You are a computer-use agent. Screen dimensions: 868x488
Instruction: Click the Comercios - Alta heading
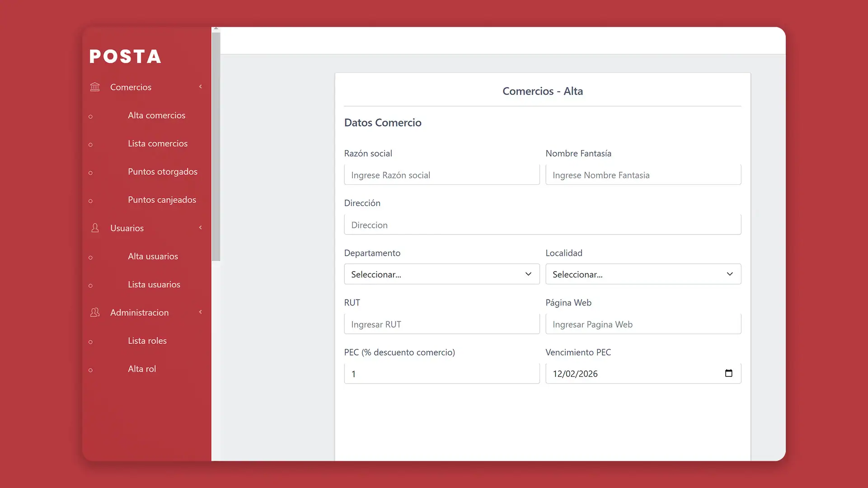tap(542, 91)
